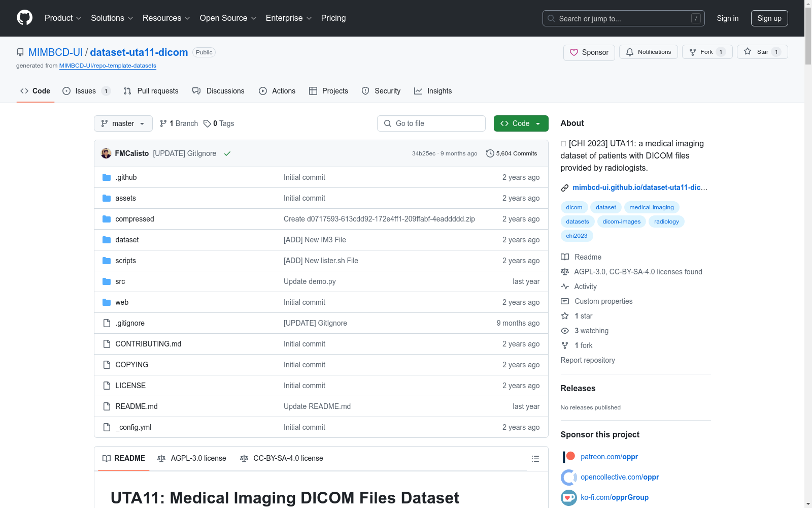
Task: Click the Sign up button
Action: point(769,18)
